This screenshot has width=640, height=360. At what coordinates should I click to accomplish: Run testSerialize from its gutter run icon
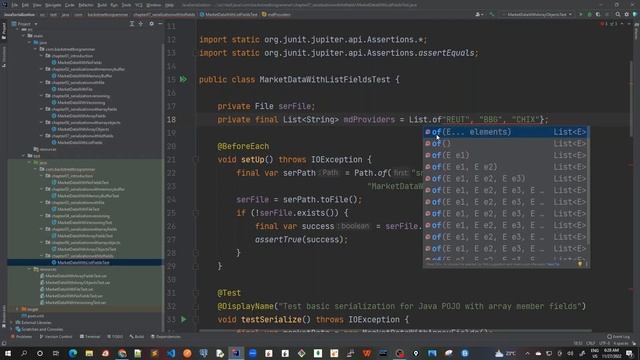tap(183, 319)
